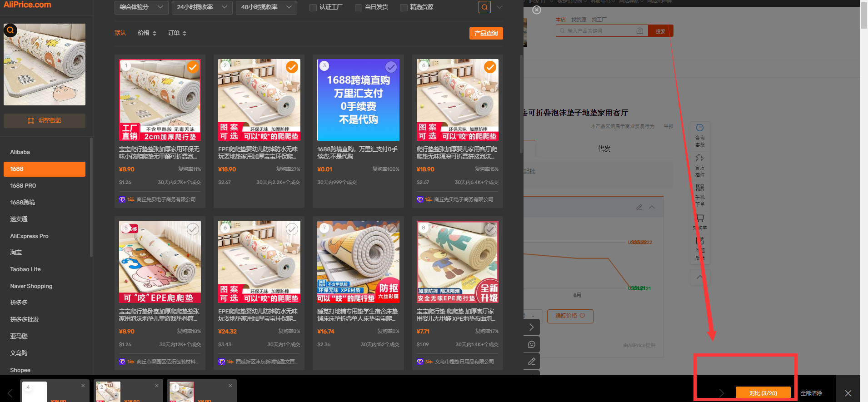Deselect the compare checkmark on product 4
The width and height of the screenshot is (868, 402).
[x=490, y=67]
